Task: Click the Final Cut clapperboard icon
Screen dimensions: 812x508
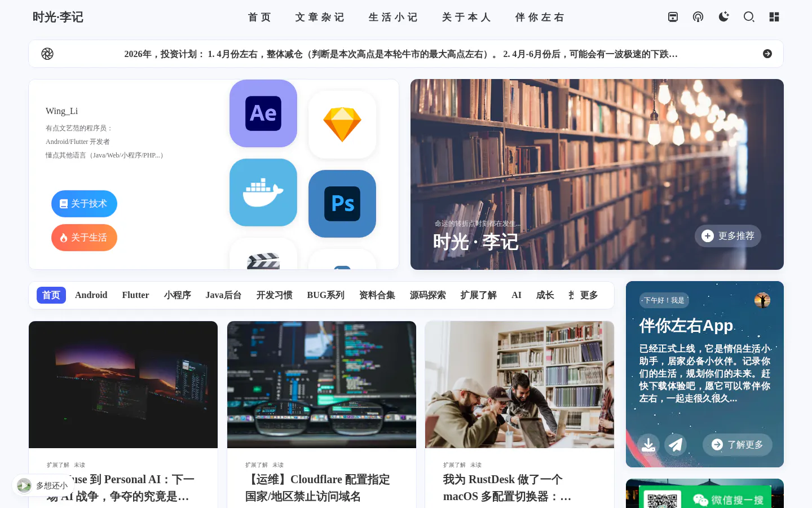Action: point(263,254)
